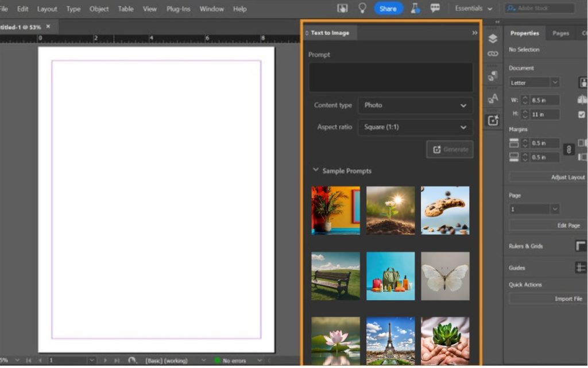Open the Layout menu

pyautogui.click(x=47, y=9)
